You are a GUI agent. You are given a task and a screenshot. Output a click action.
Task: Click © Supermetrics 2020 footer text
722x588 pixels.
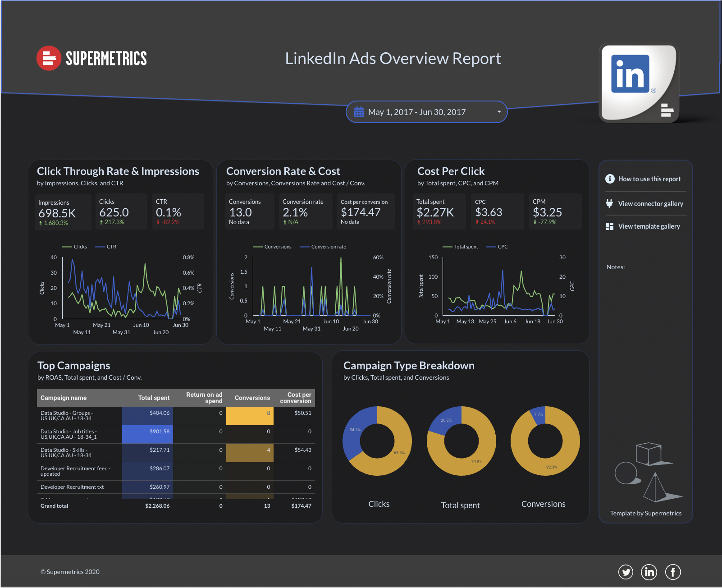pyautogui.click(x=70, y=572)
